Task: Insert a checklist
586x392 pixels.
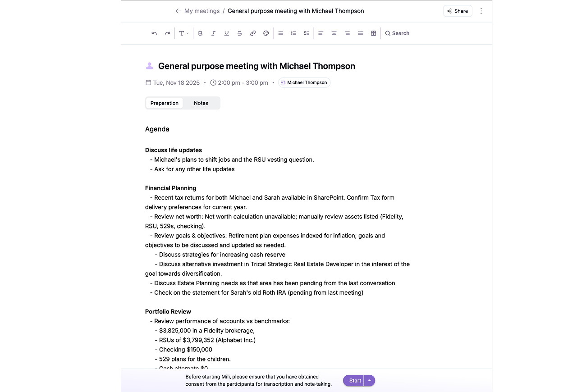Action: (307, 33)
